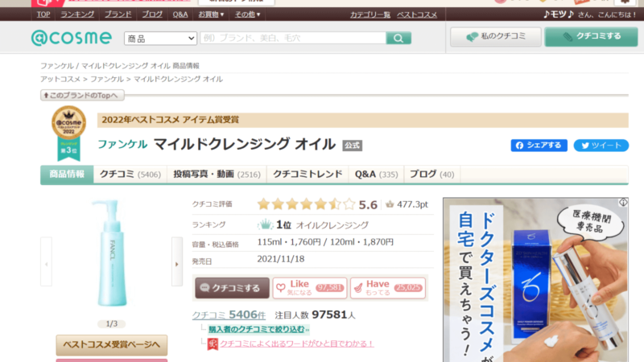The image size is (644, 362).
Task: Open クチコミによく出るワード link
Action: click(296, 343)
